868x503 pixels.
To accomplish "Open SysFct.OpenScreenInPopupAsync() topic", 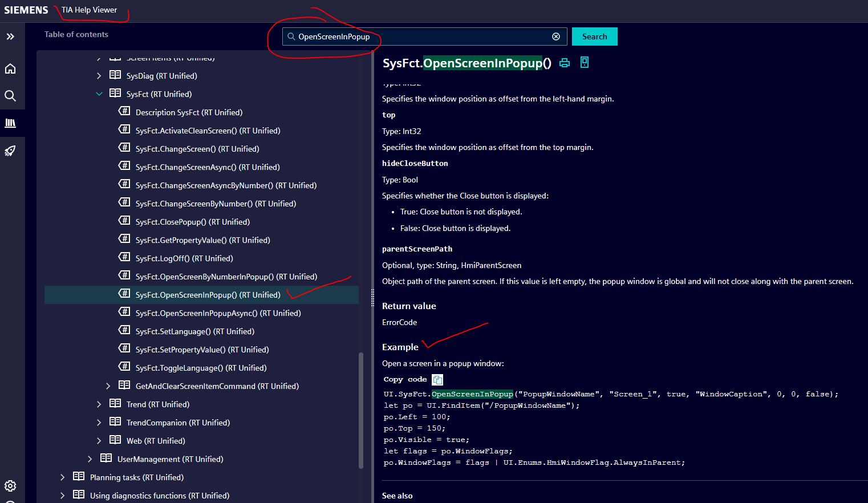I will (218, 313).
